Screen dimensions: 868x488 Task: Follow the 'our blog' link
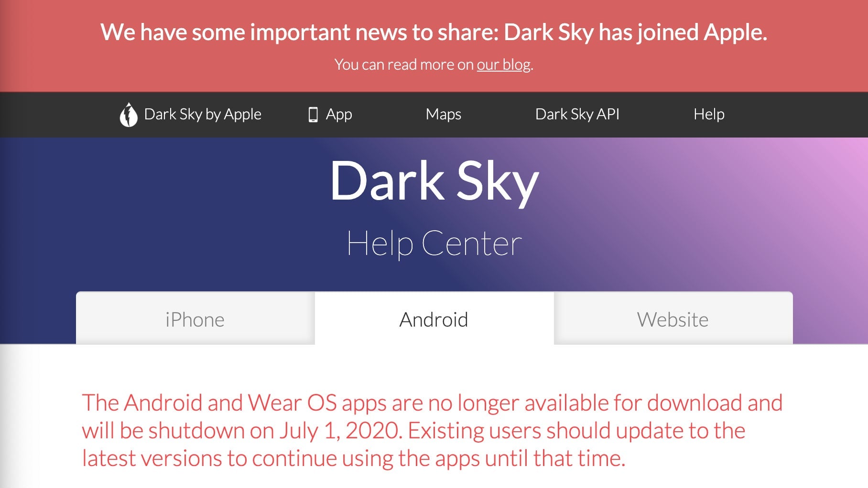click(504, 64)
